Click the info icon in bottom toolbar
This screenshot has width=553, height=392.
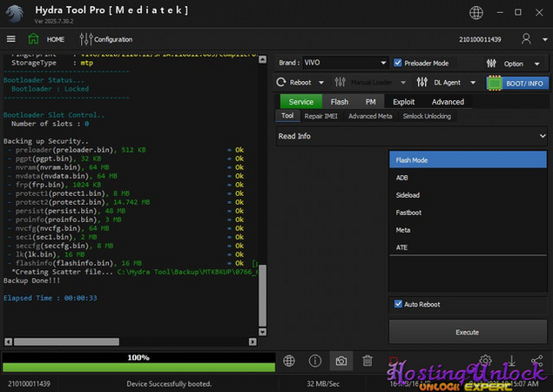(315, 361)
